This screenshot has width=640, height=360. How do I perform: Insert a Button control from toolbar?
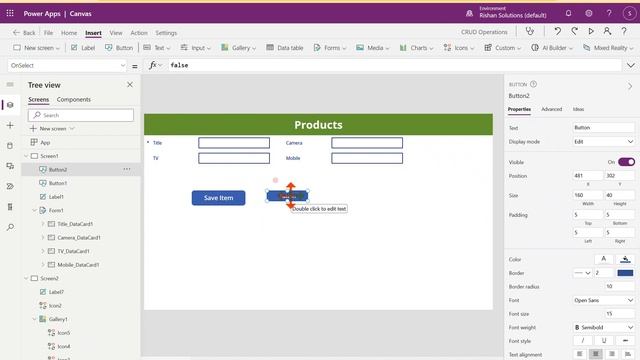point(119,48)
